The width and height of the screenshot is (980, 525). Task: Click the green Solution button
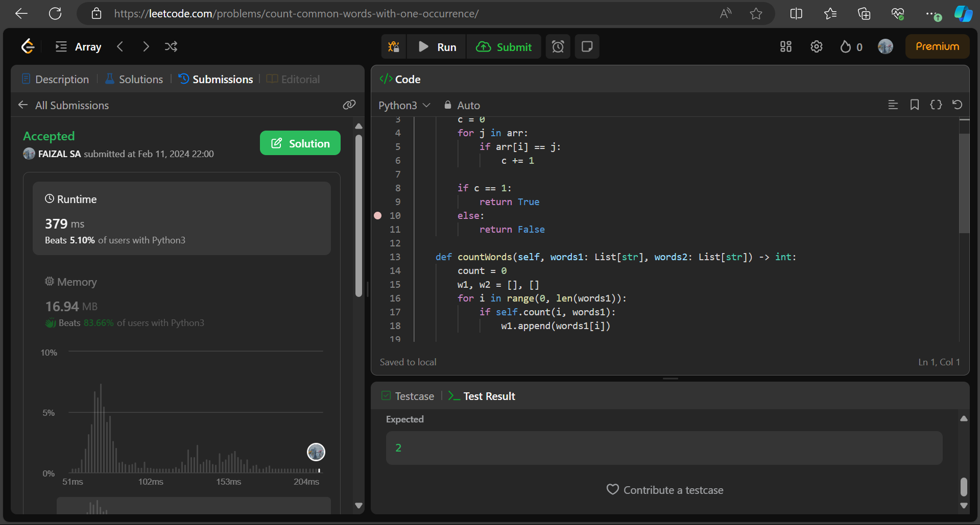[300, 143]
